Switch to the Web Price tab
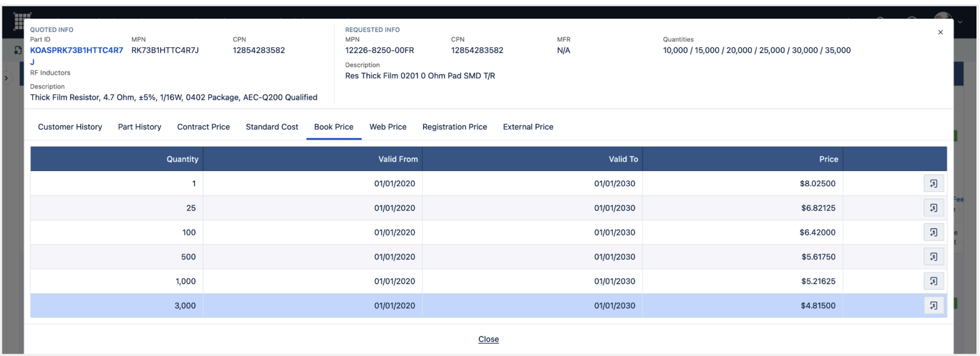This screenshot has height=356, width=980. pyautogui.click(x=388, y=127)
